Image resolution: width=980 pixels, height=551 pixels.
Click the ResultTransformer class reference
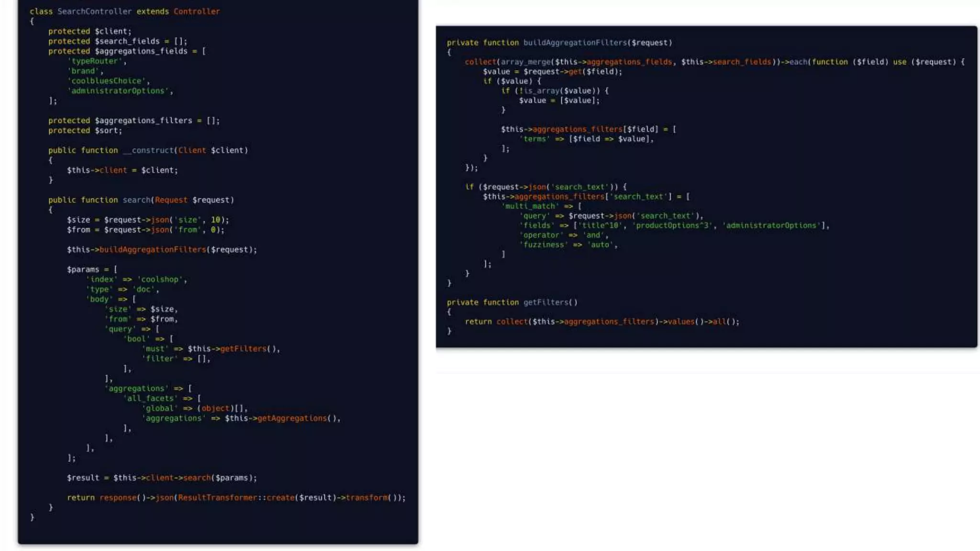pyautogui.click(x=218, y=497)
